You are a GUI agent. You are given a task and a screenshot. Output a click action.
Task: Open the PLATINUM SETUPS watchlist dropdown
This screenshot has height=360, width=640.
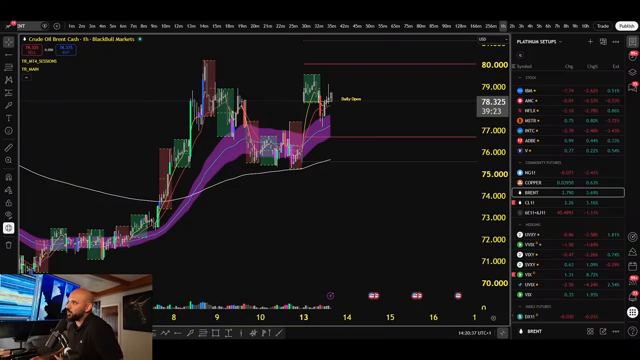(539, 42)
